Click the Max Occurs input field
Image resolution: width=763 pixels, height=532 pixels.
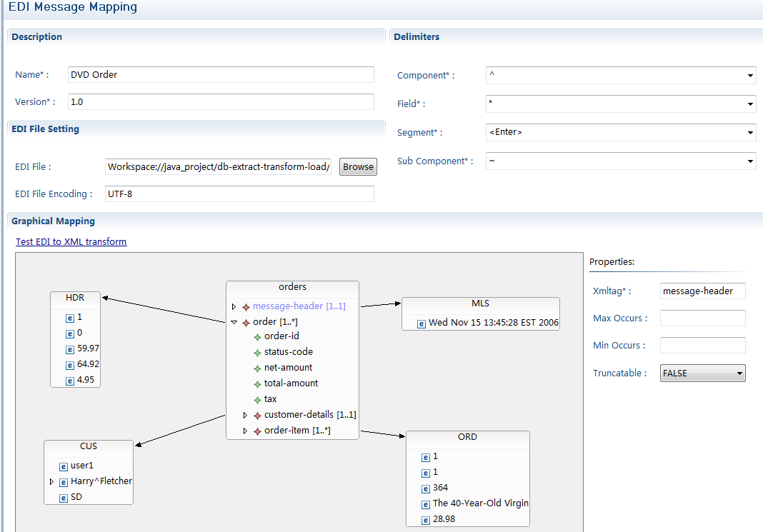[x=702, y=318]
